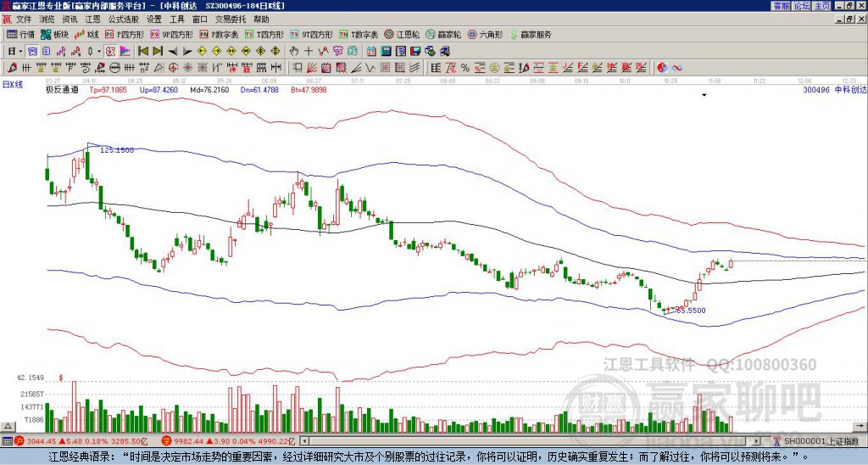Open the 9P四方形 tool
This screenshot has width=868, height=465.
171,34
